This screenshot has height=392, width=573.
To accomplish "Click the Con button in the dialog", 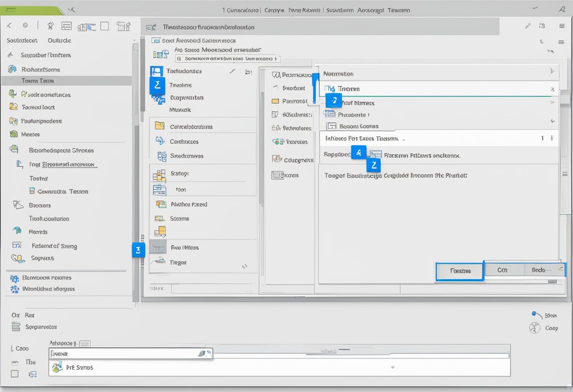I will tap(503, 269).
